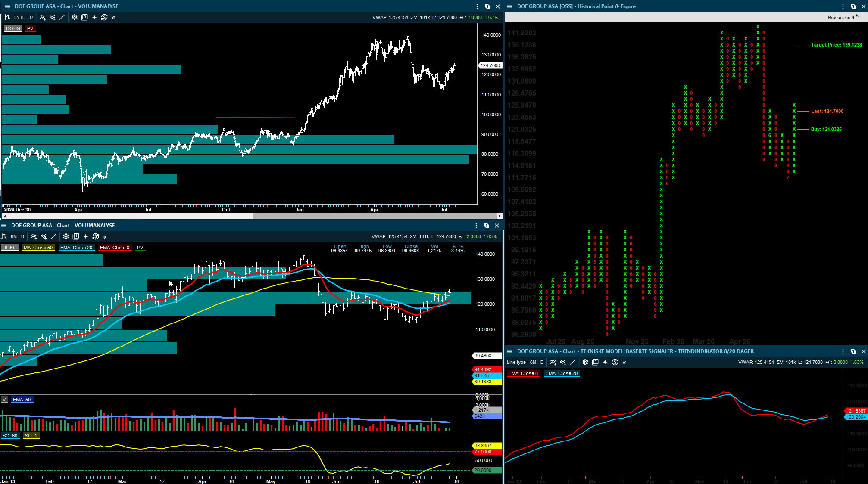Click the crosshair star icon in bottom-left chart toolbar

(x=86, y=237)
